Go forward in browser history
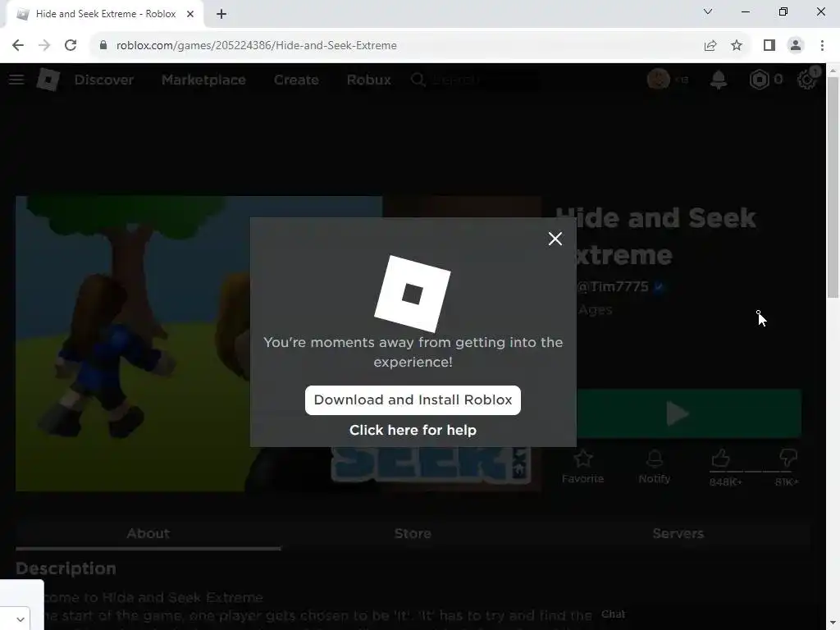This screenshot has width=840, height=630. [44, 46]
